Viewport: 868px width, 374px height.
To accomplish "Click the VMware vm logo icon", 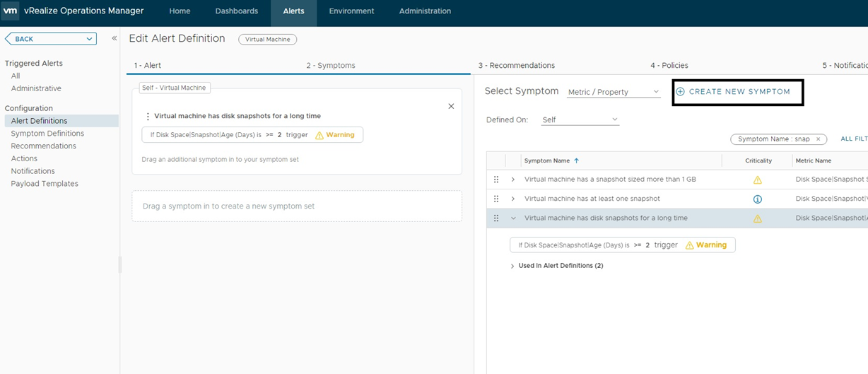I will coord(11,11).
